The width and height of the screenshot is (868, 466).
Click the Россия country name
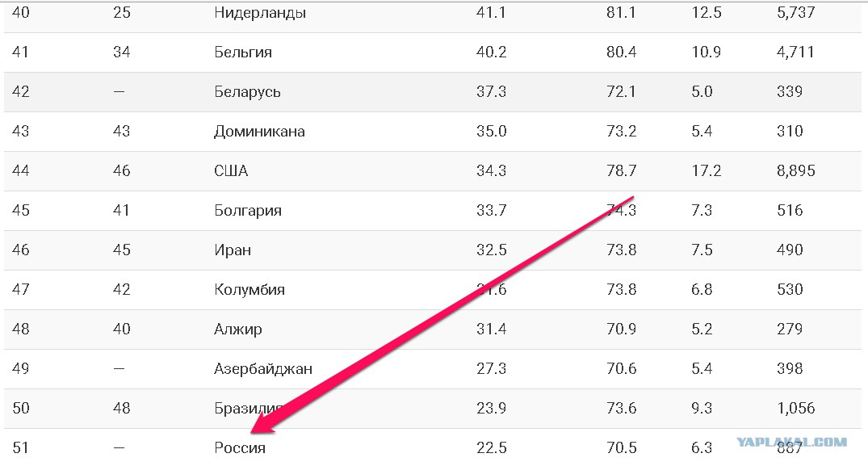coord(240,447)
